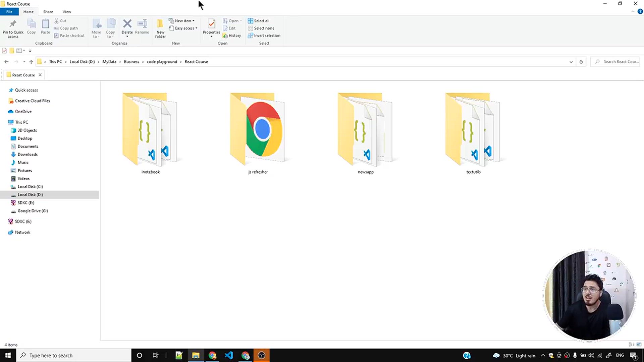Show hidden system tray icons
The height and width of the screenshot is (362, 644).
point(543,356)
